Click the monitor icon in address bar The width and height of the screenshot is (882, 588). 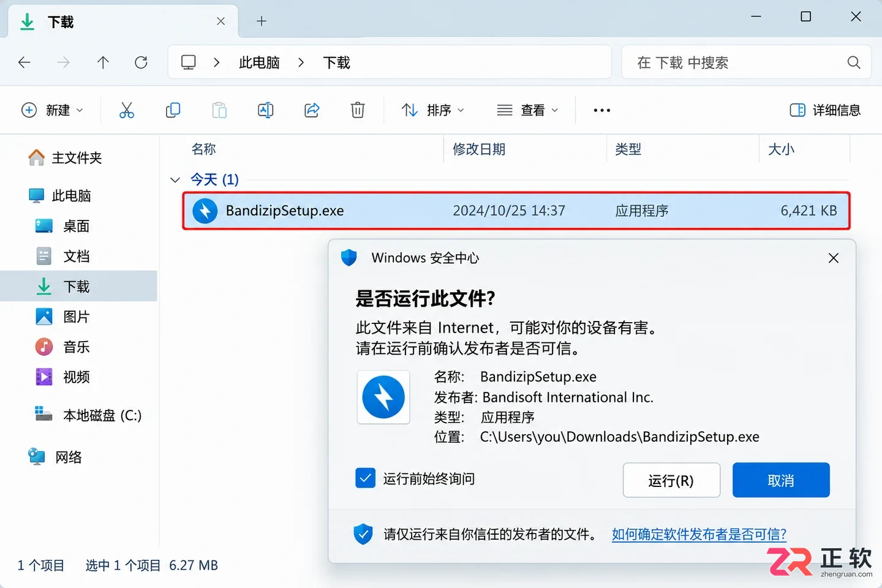click(189, 62)
